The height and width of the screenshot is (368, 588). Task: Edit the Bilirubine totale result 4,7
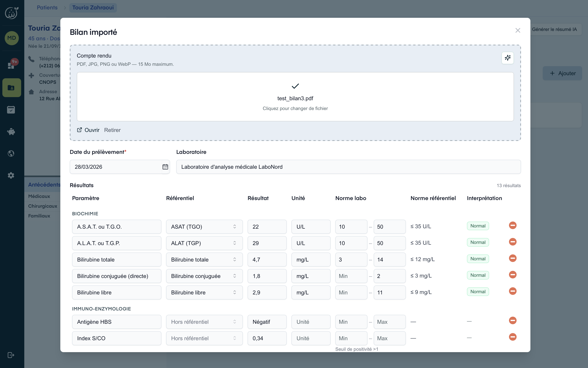(x=267, y=260)
